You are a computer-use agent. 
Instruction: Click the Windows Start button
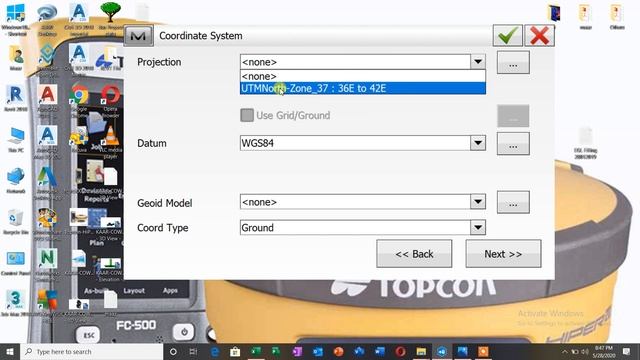9,351
